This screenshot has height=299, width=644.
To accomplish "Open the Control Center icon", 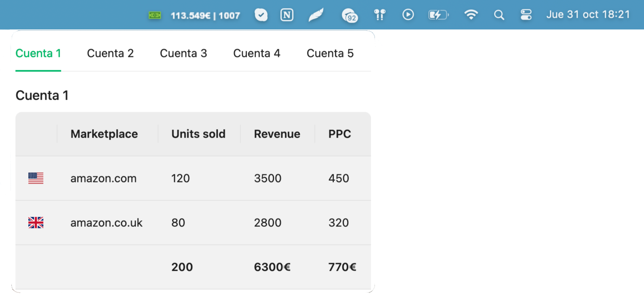I will tap(526, 15).
